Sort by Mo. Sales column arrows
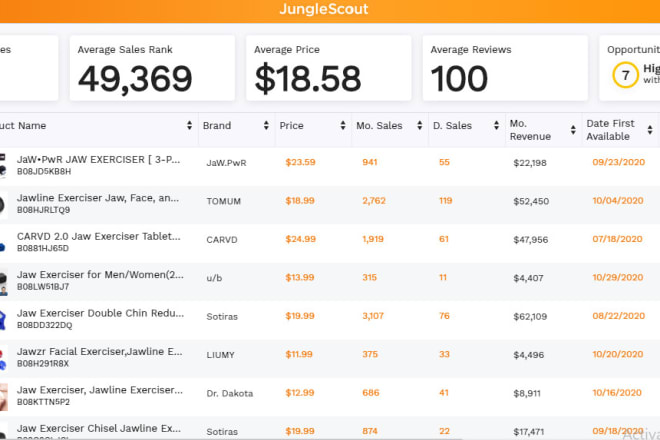The width and height of the screenshot is (660, 440). point(420,125)
